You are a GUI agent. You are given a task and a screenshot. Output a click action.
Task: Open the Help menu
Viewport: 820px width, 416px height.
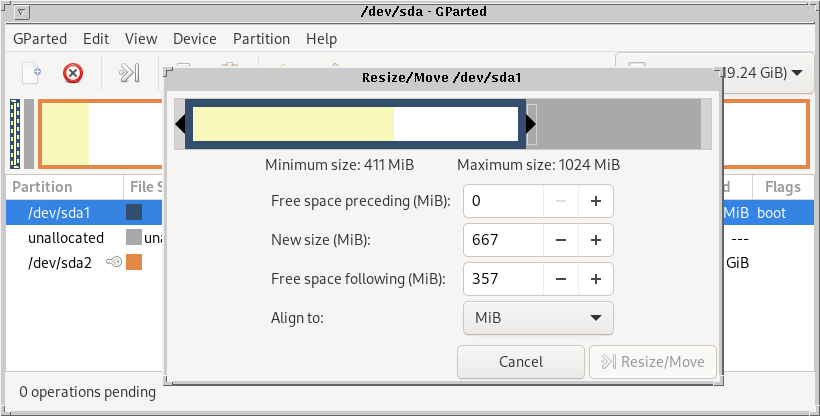[x=322, y=39]
